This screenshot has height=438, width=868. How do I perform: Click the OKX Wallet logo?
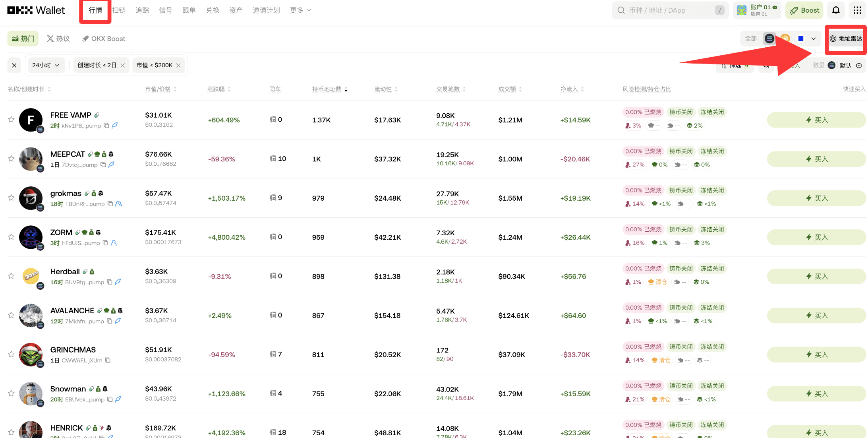point(36,10)
